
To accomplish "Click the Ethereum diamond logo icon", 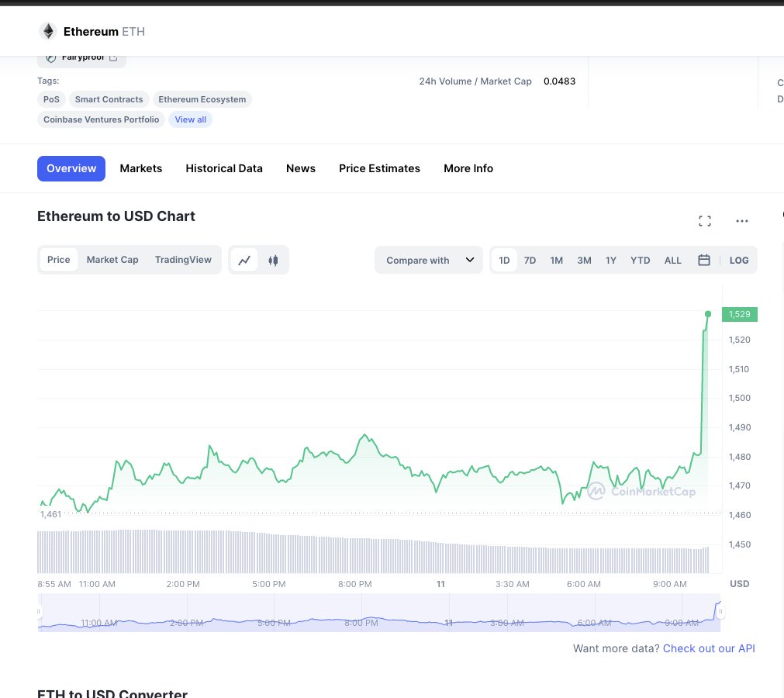I will tap(48, 31).
